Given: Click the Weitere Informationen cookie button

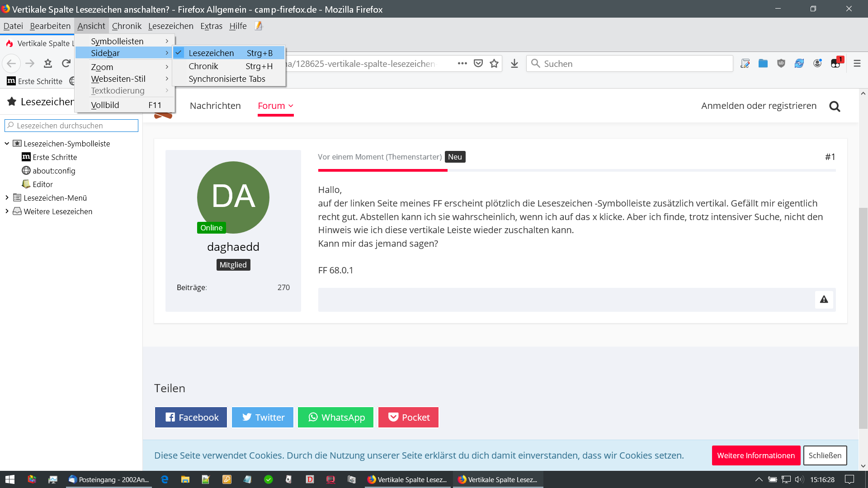Looking at the screenshot, I should [x=755, y=455].
